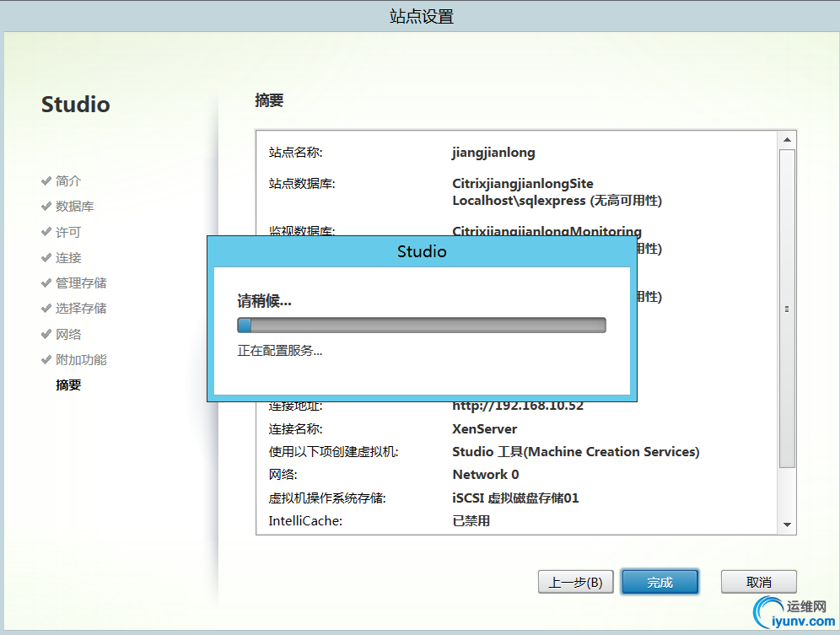Click checkmark icon beside 附加功能
840x635 pixels.
tap(46, 359)
